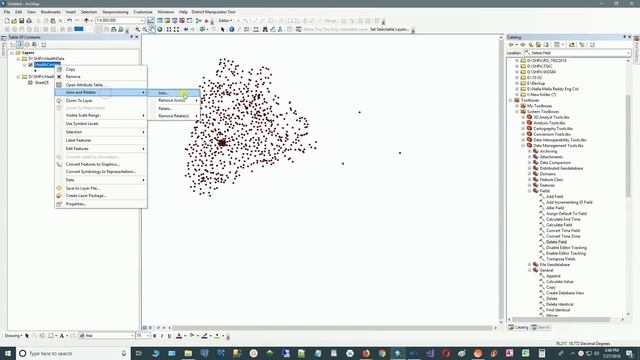Choose Open Attribute Table menu entry
Image resolution: width=640 pixels, height=360 pixels.
click(101, 85)
